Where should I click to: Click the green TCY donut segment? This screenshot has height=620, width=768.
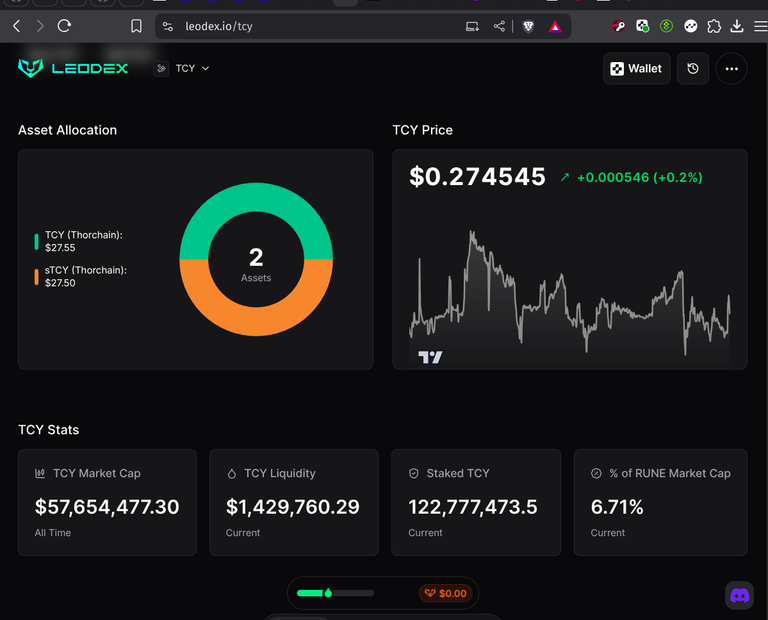click(256, 197)
